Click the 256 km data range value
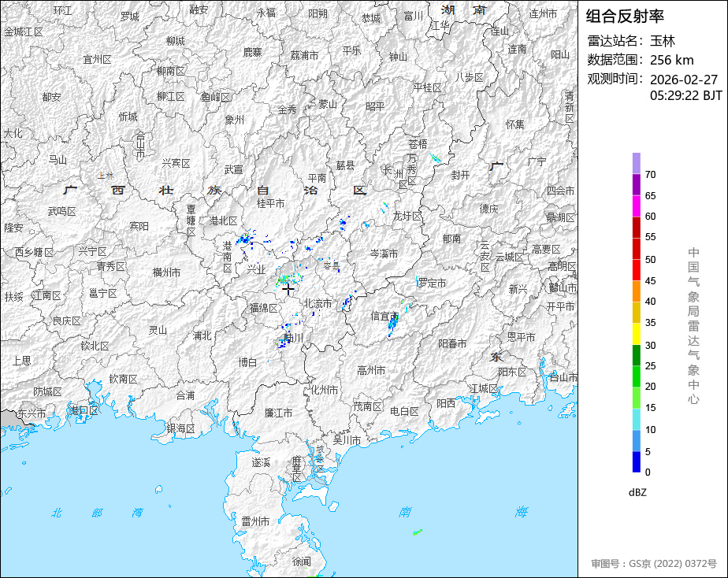This screenshot has height=578, width=728. pyautogui.click(x=671, y=60)
